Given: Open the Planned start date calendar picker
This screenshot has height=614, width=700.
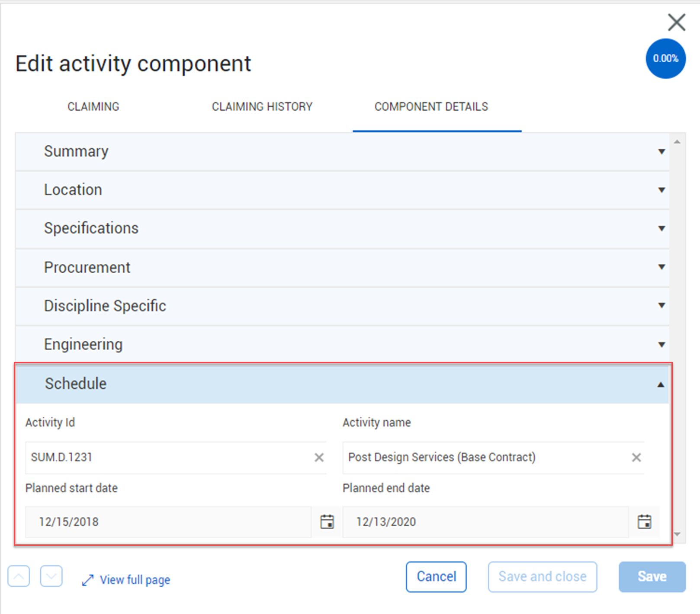Looking at the screenshot, I should pos(327,521).
